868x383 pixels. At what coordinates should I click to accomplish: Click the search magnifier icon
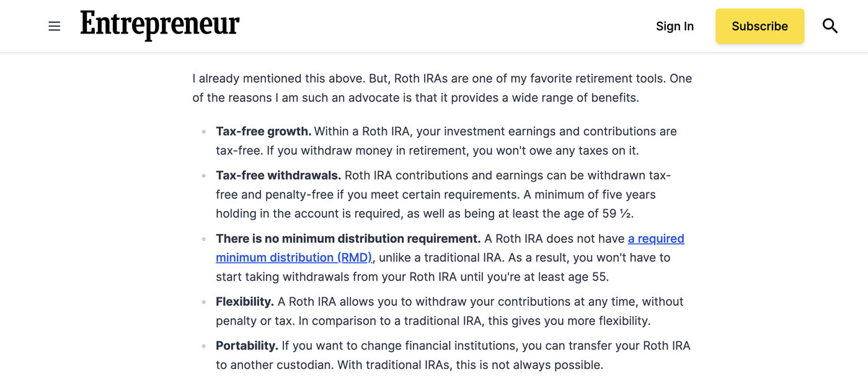click(830, 26)
